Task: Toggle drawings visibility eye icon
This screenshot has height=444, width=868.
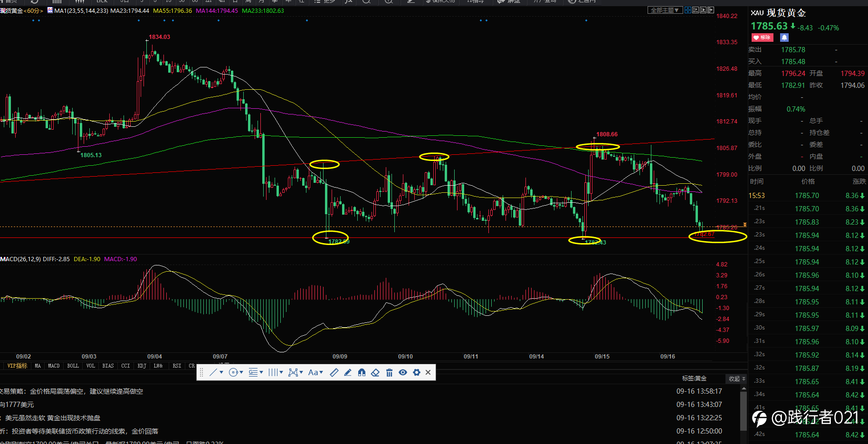Action: [403, 373]
